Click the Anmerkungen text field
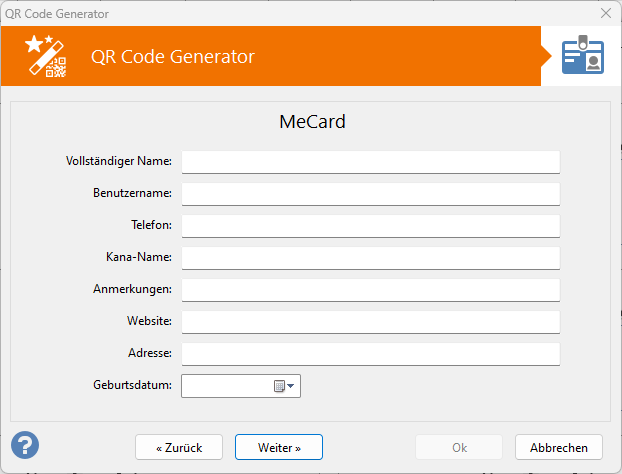This screenshot has width=622, height=474. 370,290
